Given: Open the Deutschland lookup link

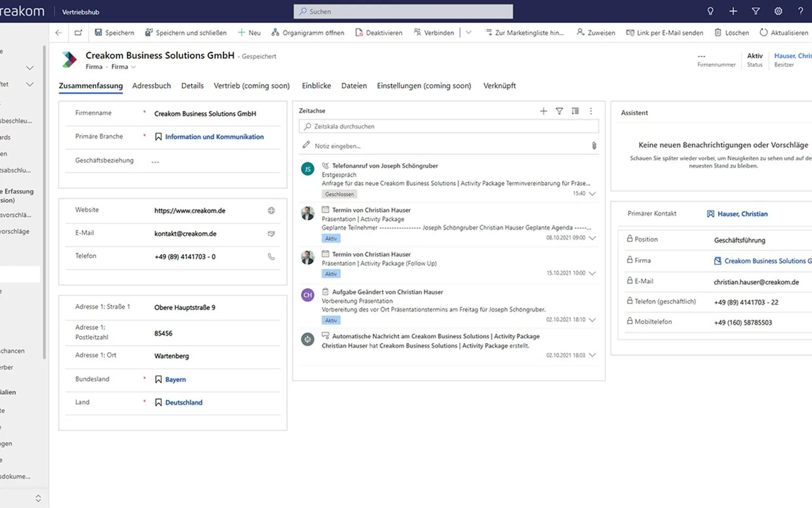Looking at the screenshot, I should point(184,402).
